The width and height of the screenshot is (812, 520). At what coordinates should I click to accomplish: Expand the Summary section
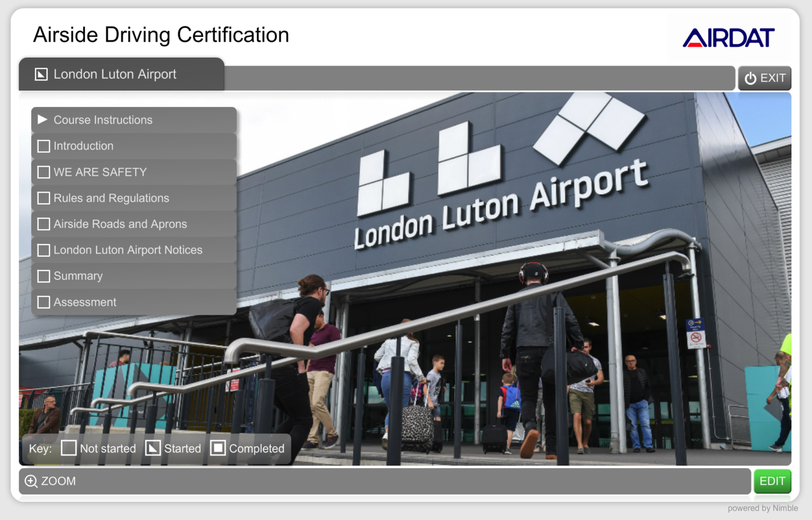[78, 276]
